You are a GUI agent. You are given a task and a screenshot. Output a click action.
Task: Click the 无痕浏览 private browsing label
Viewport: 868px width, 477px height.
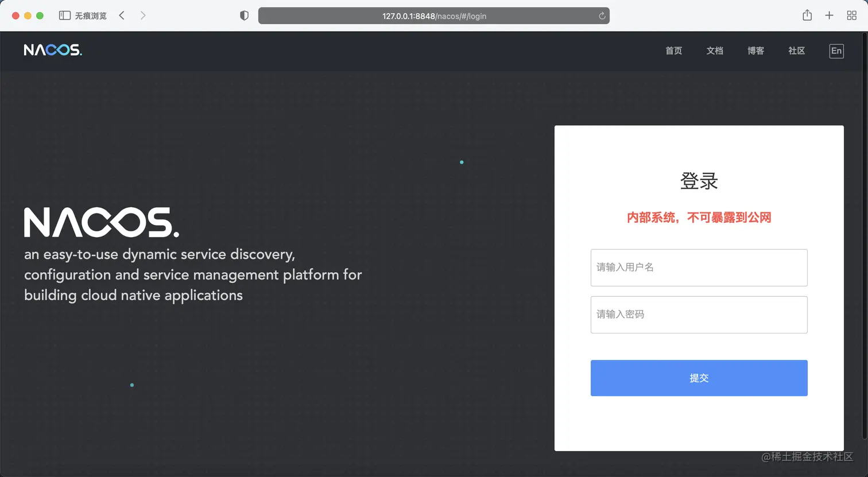(91, 15)
